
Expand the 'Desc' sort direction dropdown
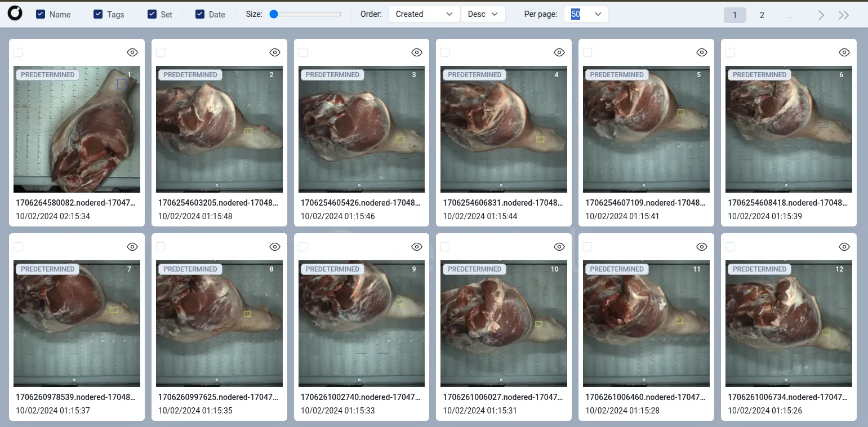click(483, 14)
